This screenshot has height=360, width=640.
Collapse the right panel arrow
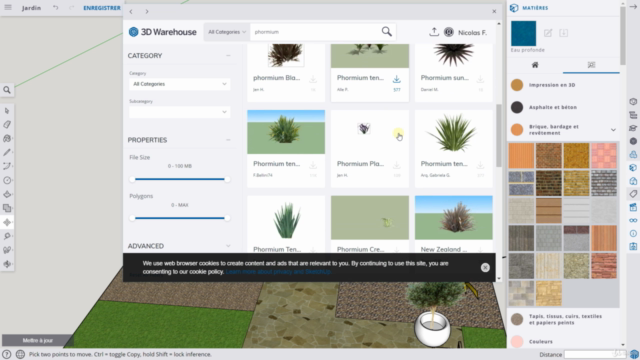[633, 7]
